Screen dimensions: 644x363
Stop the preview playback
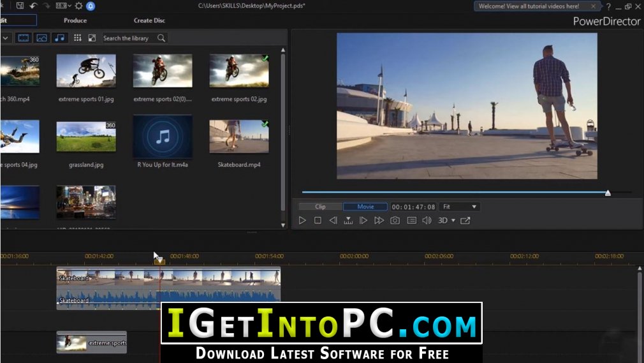[318, 220]
